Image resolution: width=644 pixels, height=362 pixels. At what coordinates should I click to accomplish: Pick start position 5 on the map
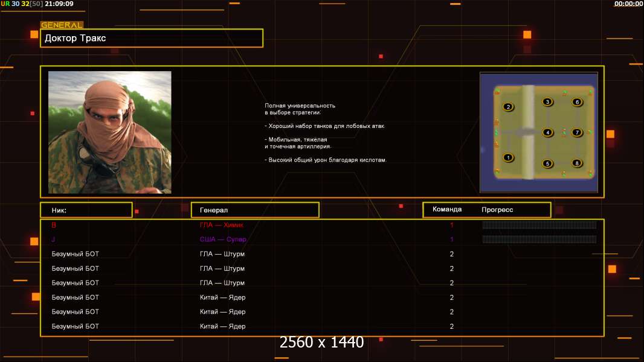tap(547, 164)
